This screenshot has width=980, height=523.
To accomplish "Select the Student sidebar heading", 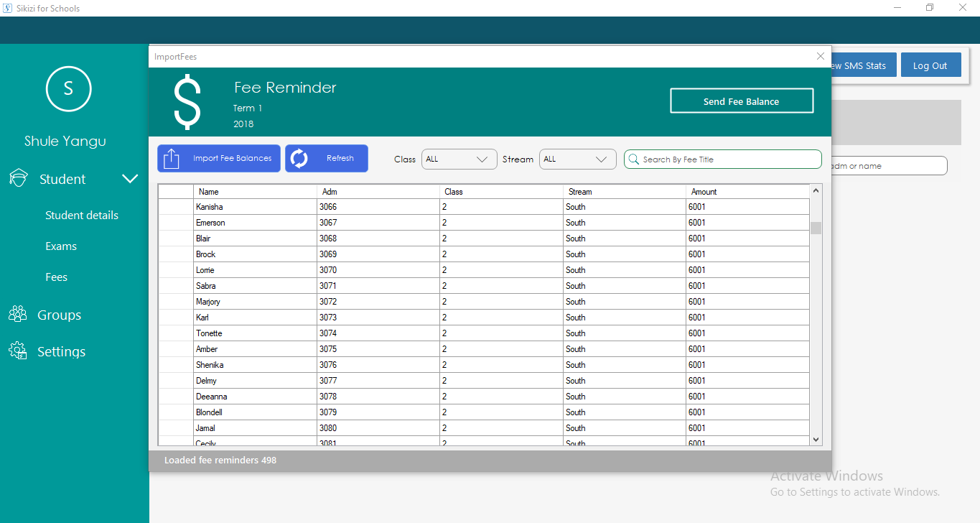I will click(x=62, y=179).
